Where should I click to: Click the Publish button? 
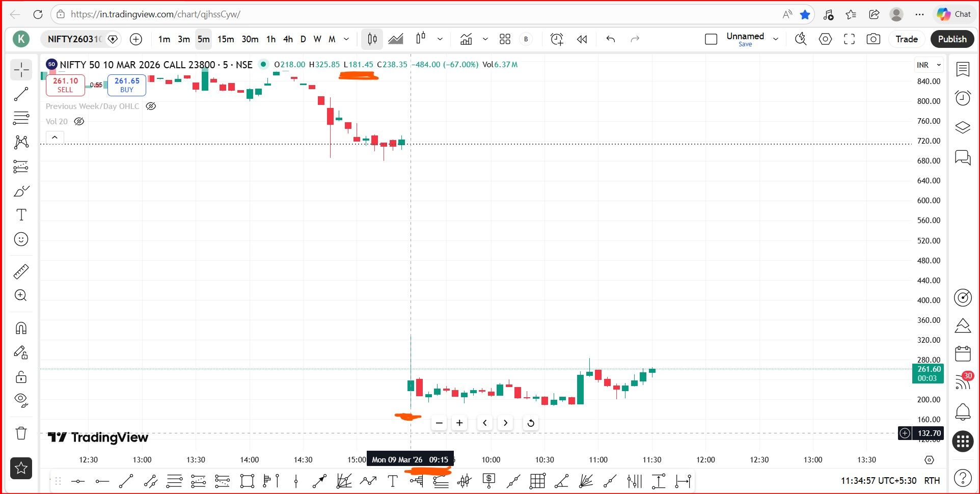pyautogui.click(x=952, y=39)
